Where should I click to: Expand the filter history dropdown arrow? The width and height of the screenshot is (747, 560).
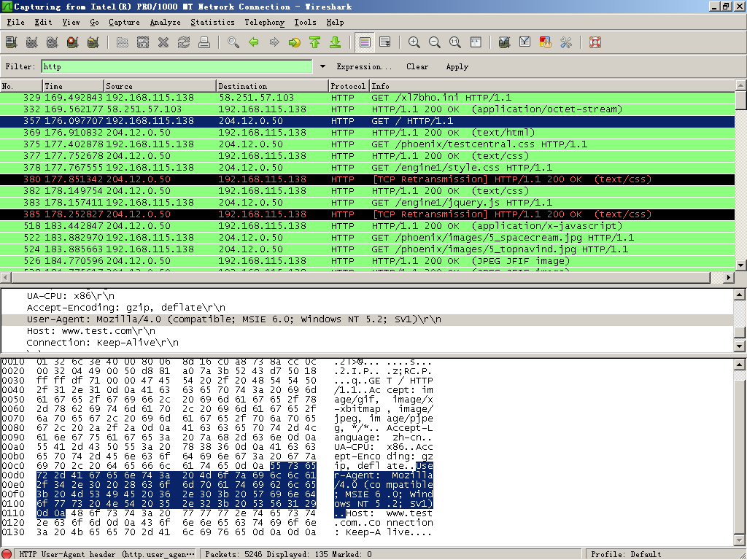pos(322,66)
